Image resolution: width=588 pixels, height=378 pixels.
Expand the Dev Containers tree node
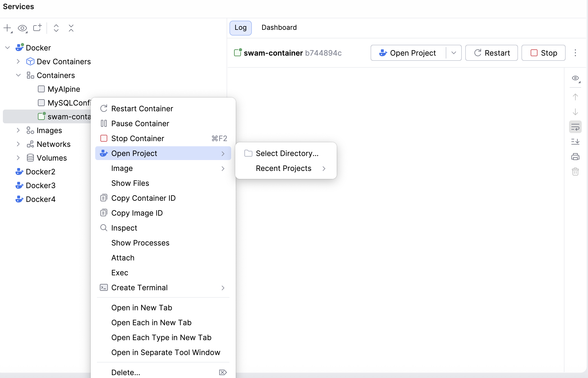click(x=18, y=61)
